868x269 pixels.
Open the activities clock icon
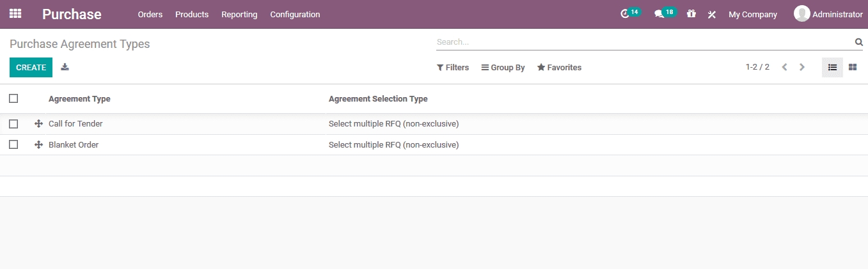625,14
